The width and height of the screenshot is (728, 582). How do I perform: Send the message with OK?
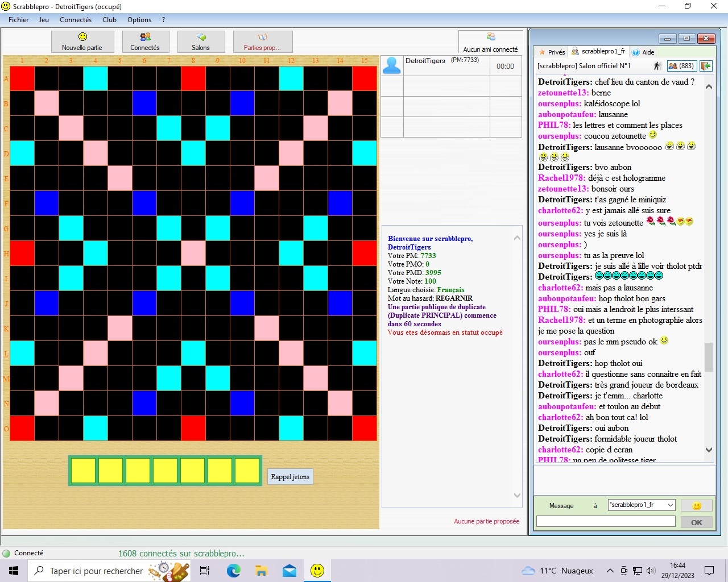(696, 522)
